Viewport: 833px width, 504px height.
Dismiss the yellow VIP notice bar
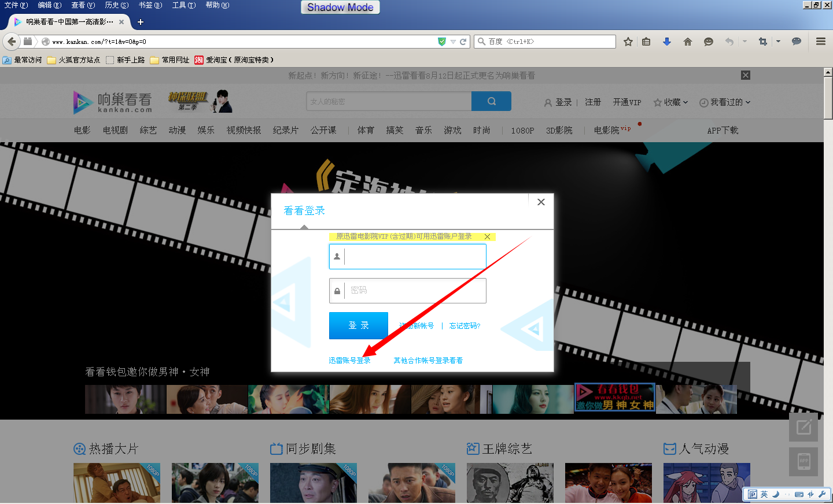point(488,236)
